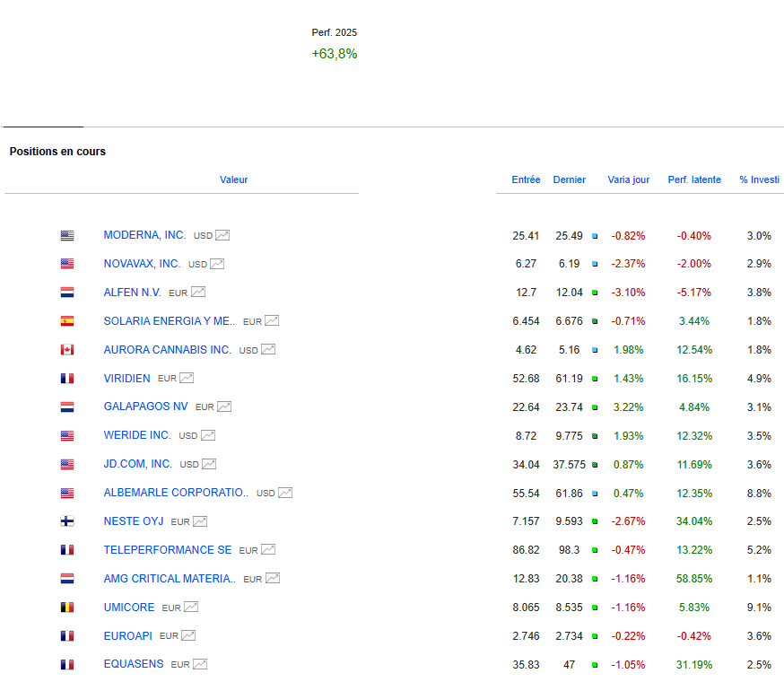This screenshot has width=784, height=682.
Task: Click UMICORE's 9.1% invested value
Action: tap(759, 608)
